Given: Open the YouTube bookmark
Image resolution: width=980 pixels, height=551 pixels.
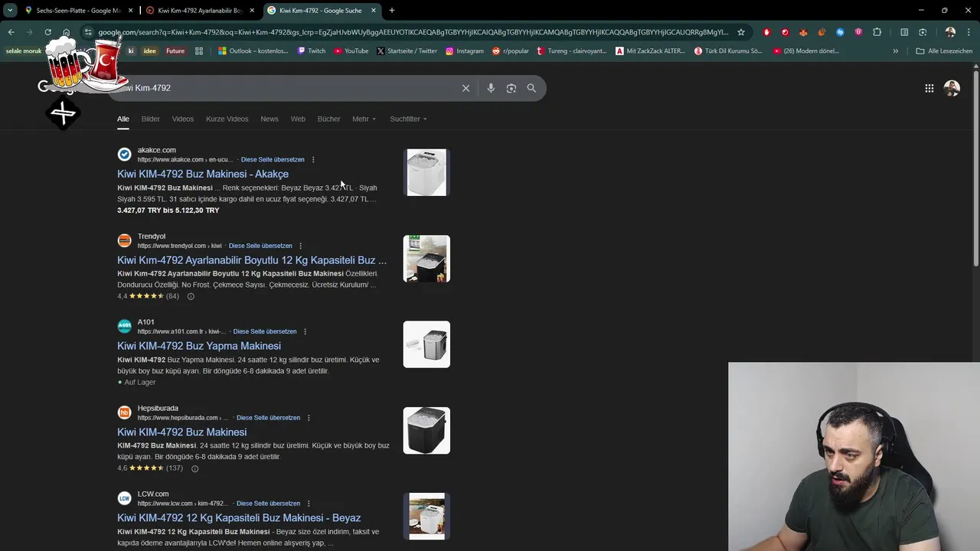Looking at the screenshot, I should 351,51.
